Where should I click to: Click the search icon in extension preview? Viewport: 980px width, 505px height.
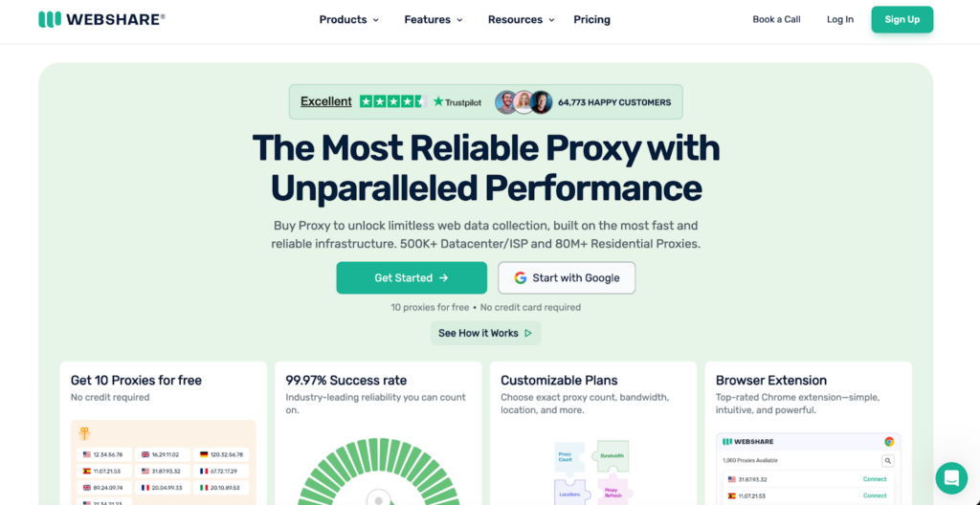888,460
